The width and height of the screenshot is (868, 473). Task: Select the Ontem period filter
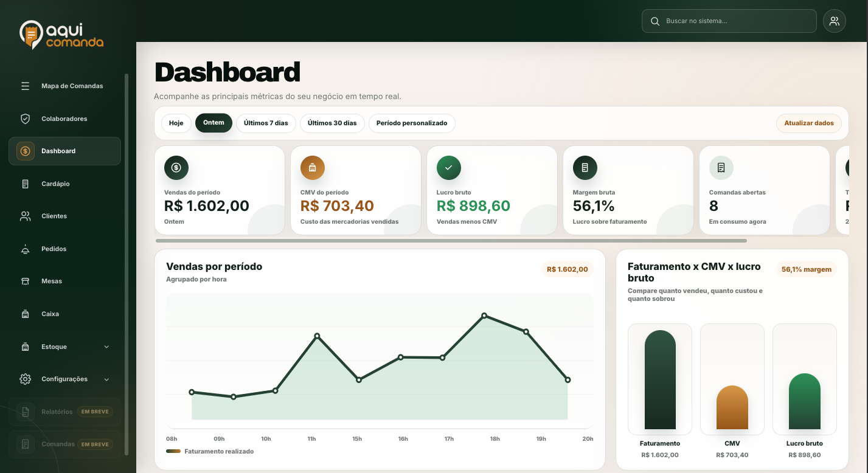point(214,123)
